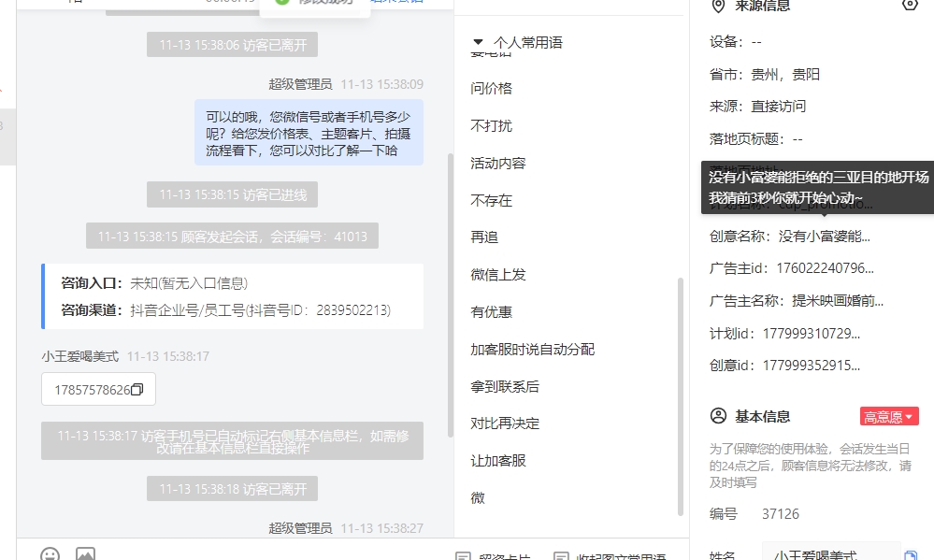Click the visitor name 小王爱喝美式 in chat
Viewport: 934px width, 560px height.
click(x=79, y=356)
